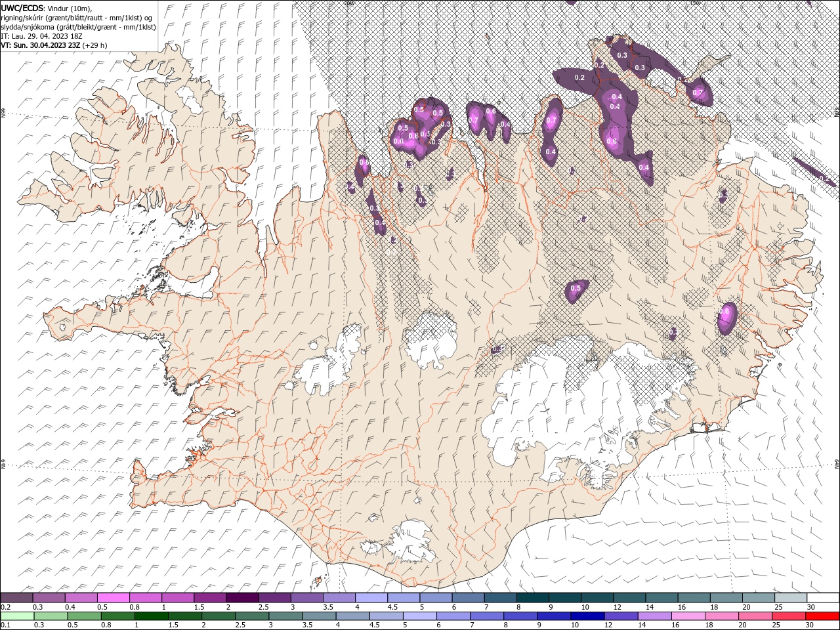Select the 0.3 swatch in the rain legend row
Screen dimensions: 840x630
[51, 616]
